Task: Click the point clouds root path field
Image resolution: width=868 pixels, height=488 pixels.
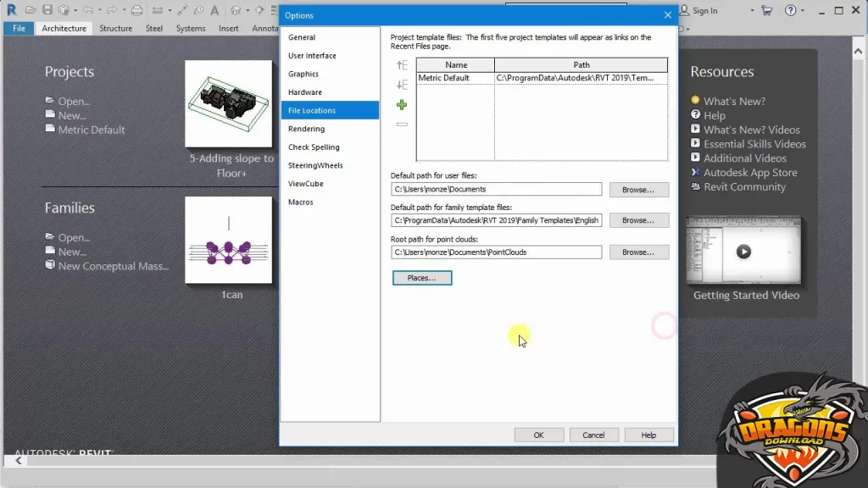Action: coord(496,252)
